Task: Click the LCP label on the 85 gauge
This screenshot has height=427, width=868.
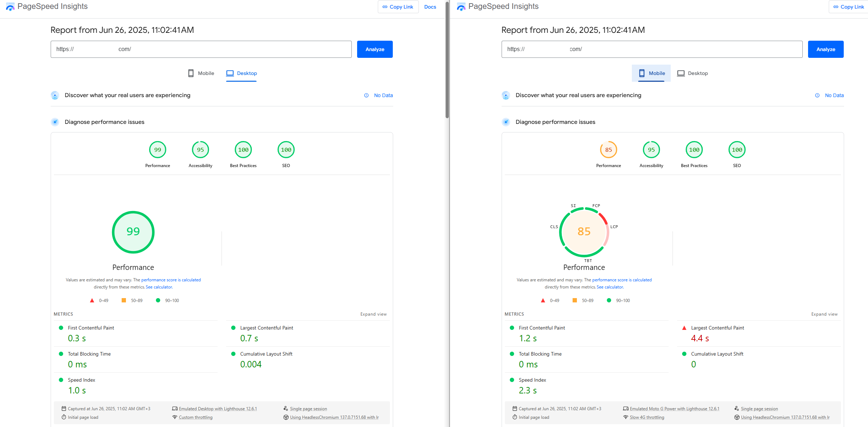Action: 614,227
